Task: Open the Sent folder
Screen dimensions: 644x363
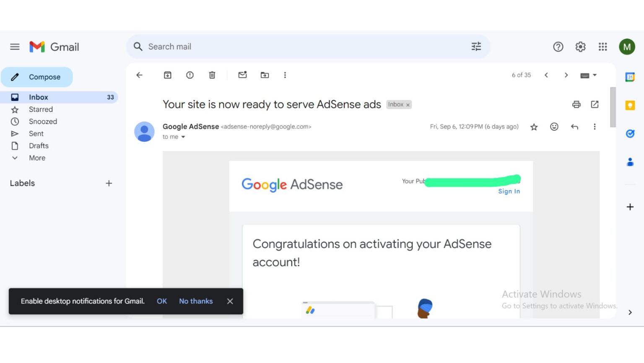Action: tap(36, 134)
